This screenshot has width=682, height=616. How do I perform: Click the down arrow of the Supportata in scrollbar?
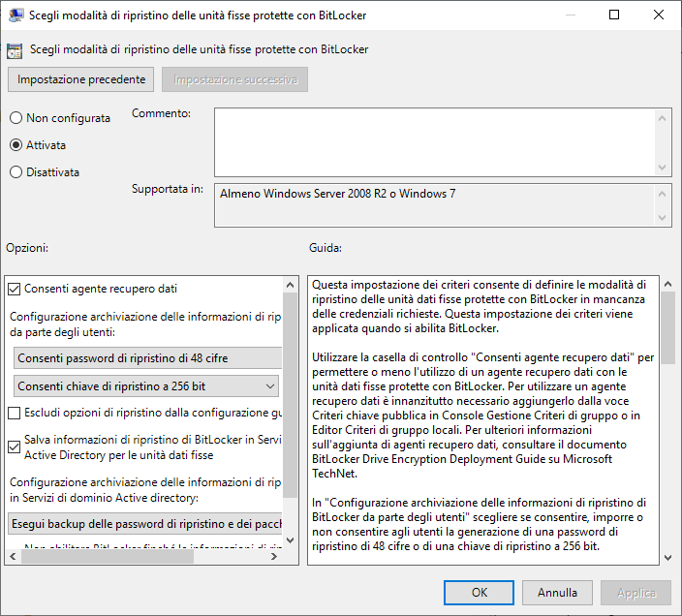point(662,217)
